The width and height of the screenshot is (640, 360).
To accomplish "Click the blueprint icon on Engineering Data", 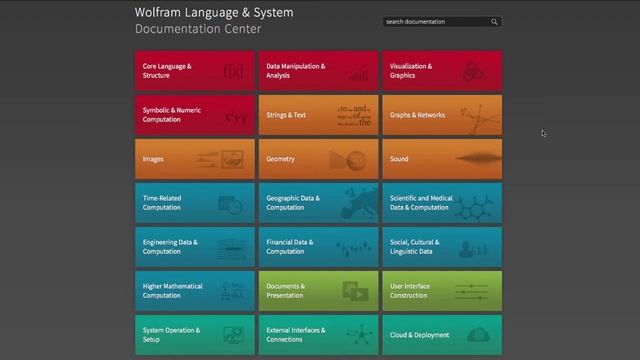I will coord(232,249).
